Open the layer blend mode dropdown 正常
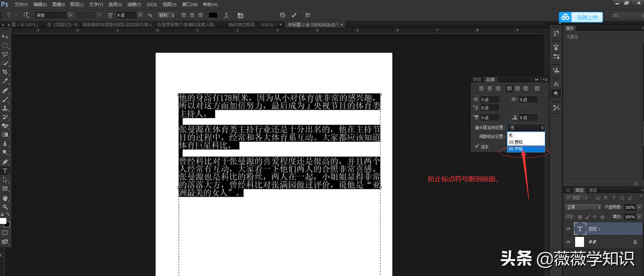The image size is (644, 276). 583,207
